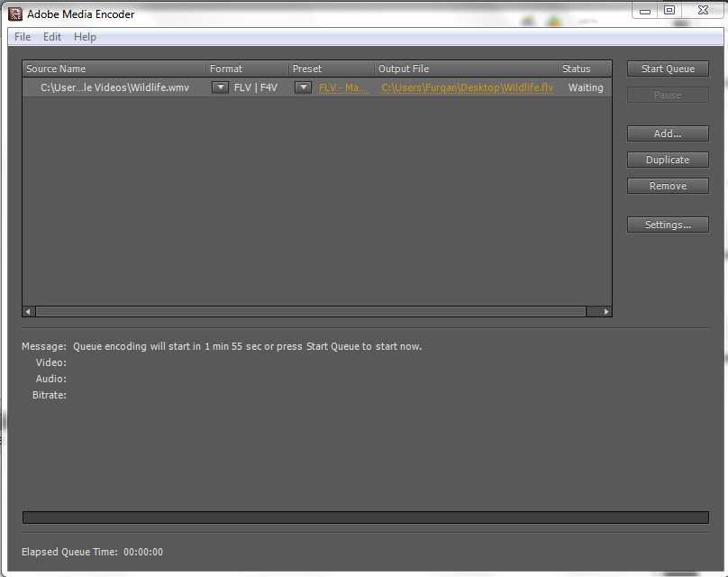Minimize the Adobe Media Encoder window
This screenshot has width=728, height=577.
(x=645, y=11)
